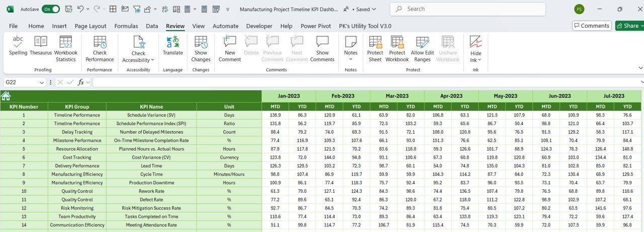Image resolution: width=644 pixels, height=232 pixels.
Task: Expand the formula bar
Action: tap(641, 82)
